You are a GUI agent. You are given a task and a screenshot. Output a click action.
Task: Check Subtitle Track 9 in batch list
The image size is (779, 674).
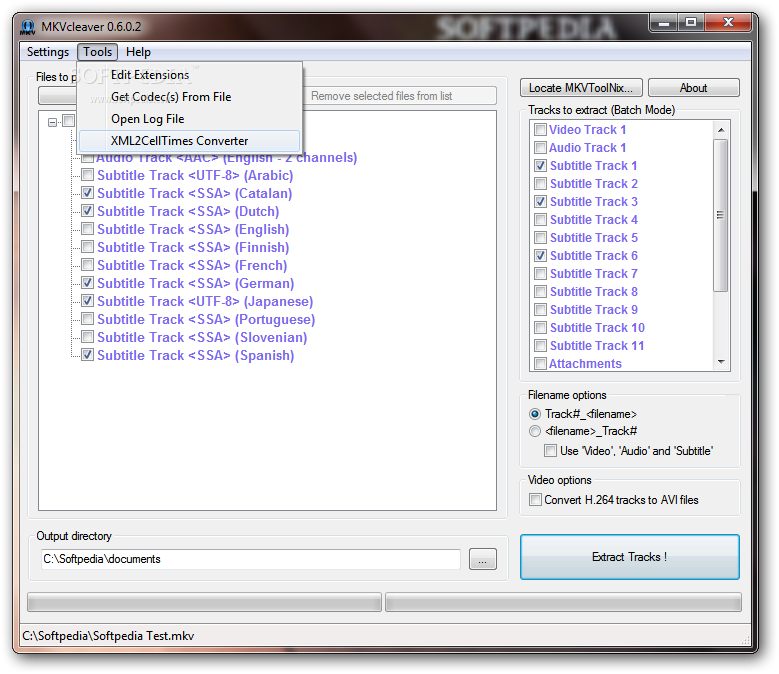pos(541,309)
